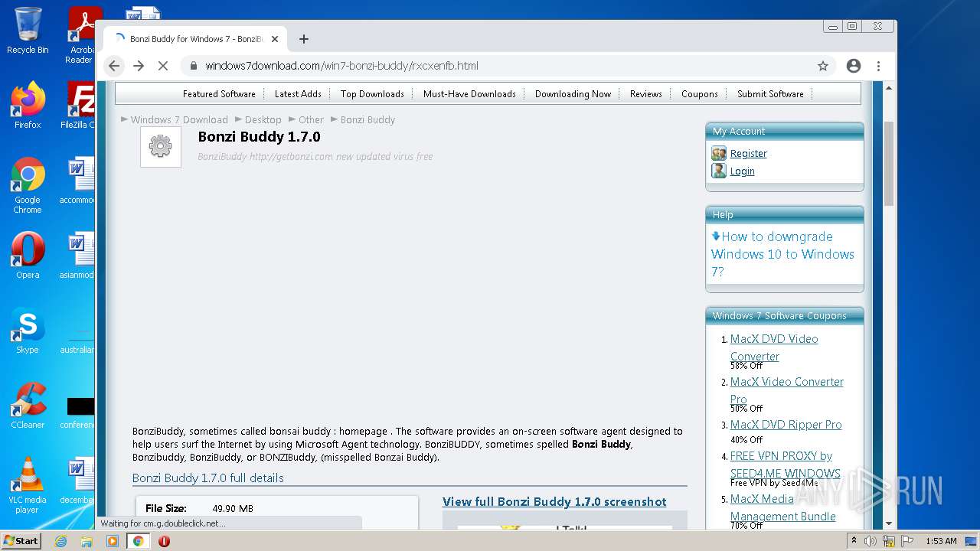
Task: Click the Bonzi Buddy breadcrumb link
Action: coord(367,120)
